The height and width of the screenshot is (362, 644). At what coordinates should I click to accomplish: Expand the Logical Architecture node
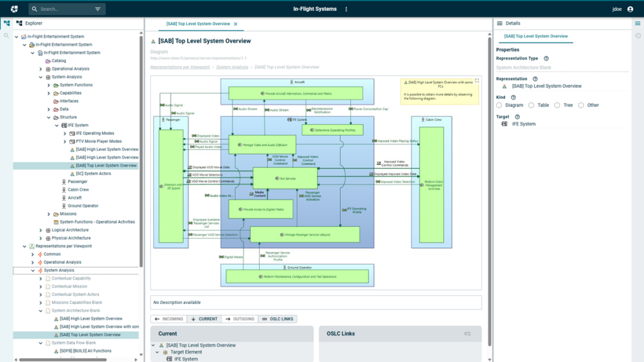(x=40, y=230)
